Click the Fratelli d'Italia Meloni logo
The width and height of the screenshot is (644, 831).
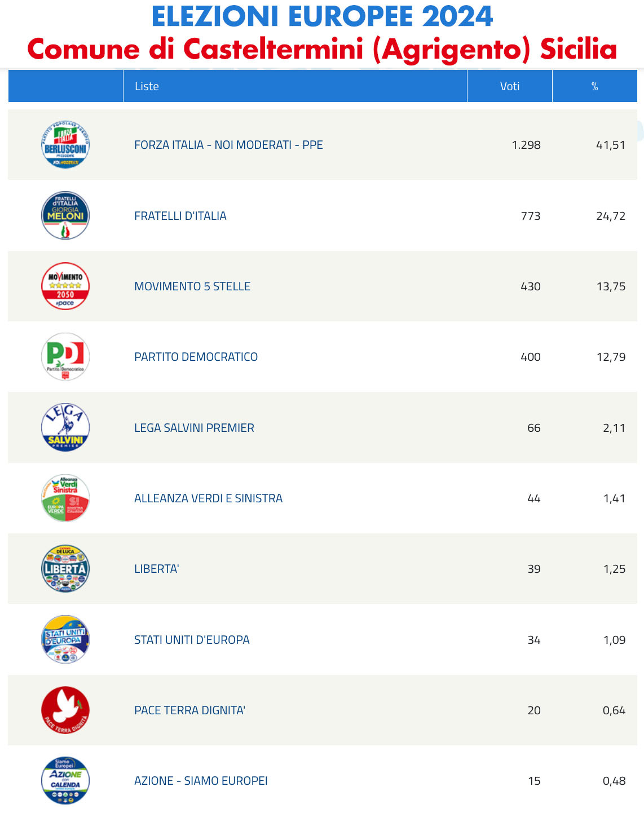(65, 215)
